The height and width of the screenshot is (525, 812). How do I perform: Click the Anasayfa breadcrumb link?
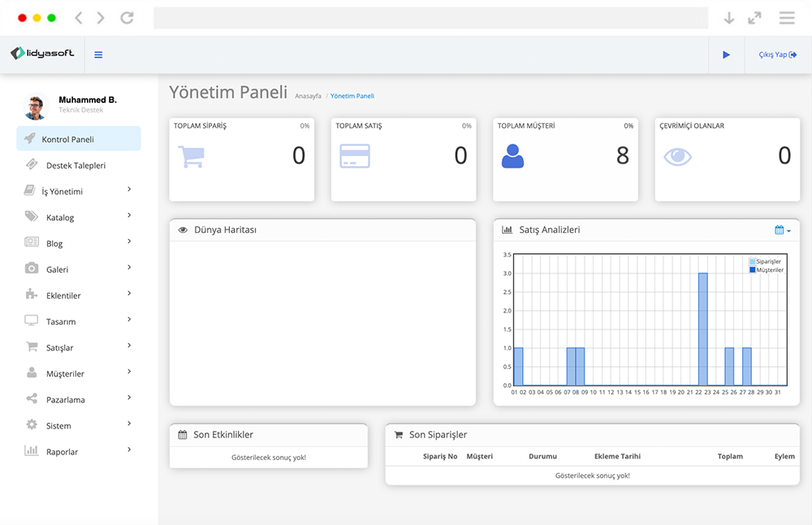click(308, 96)
